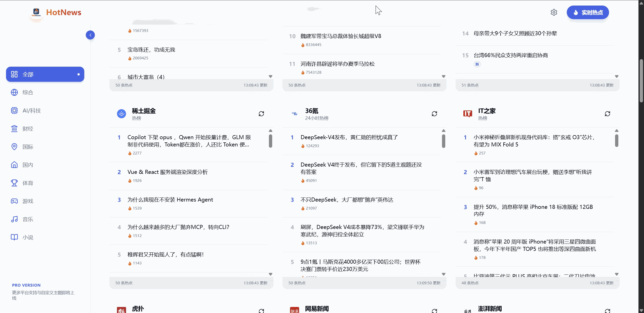The height and width of the screenshot is (313, 644).
Task: Click the page vertical scrollbar thumb
Action: (x=641, y=81)
